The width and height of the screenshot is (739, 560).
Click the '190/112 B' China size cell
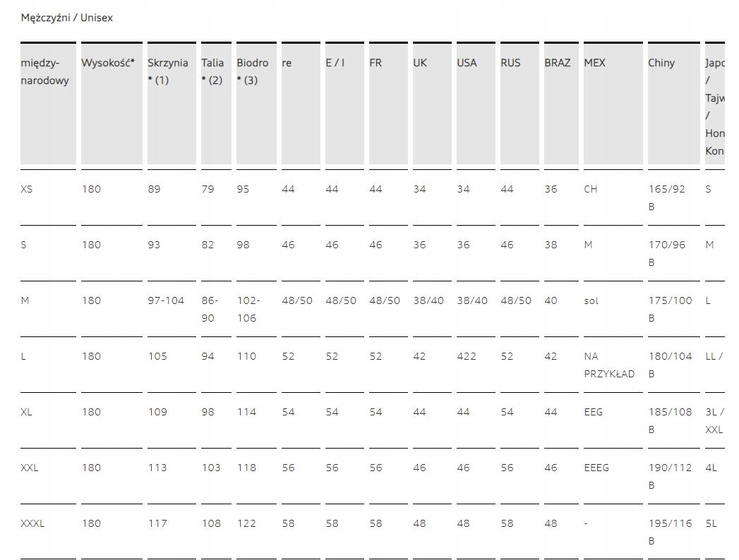[670, 476]
